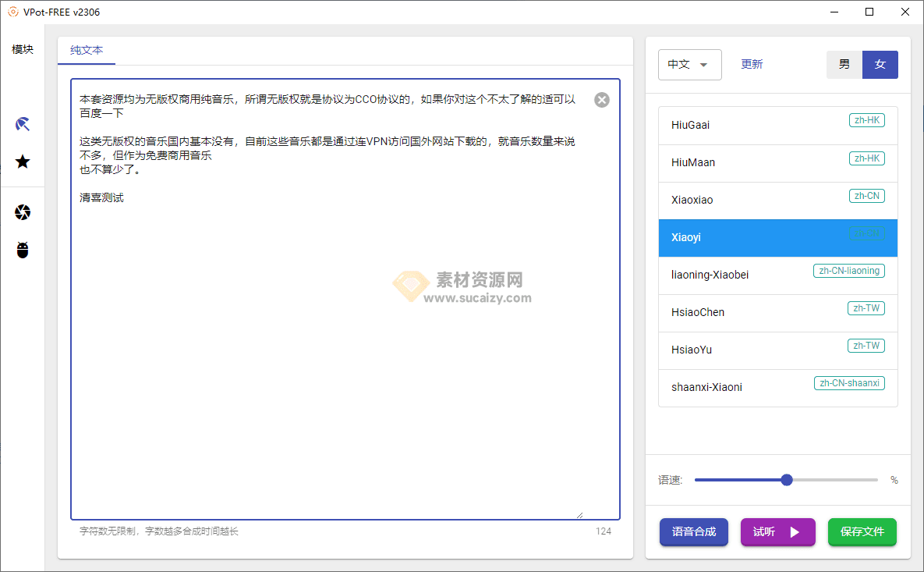Switch to male voices with the 男 toggle

point(844,64)
